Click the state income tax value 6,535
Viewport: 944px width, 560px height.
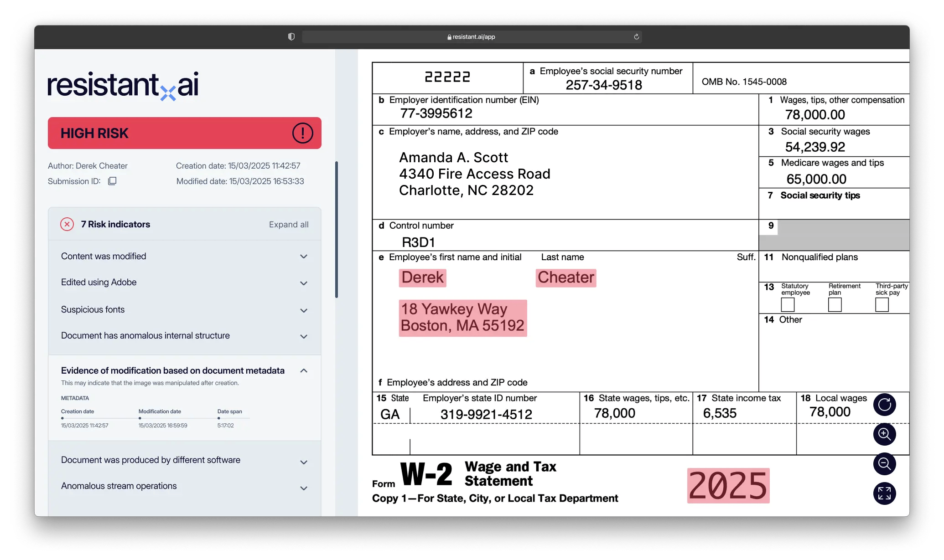[720, 413]
